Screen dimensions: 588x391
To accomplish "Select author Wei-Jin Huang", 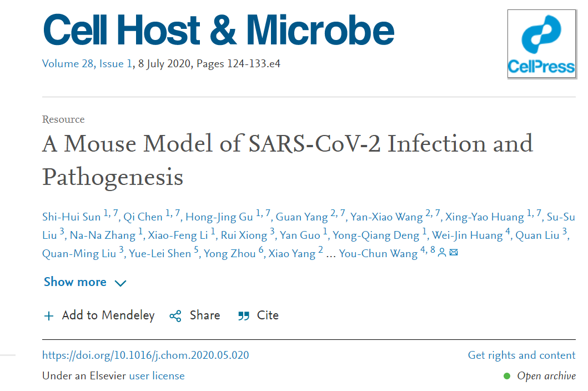I will [468, 235].
